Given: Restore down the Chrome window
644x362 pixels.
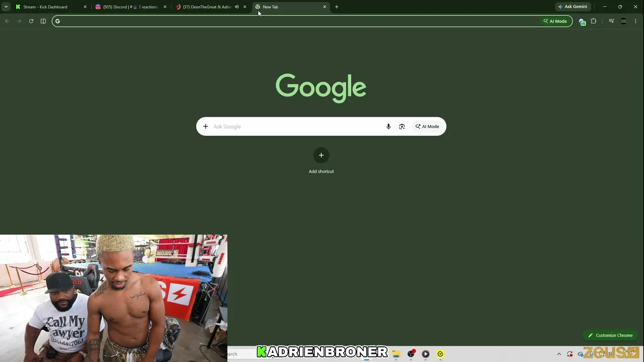Looking at the screenshot, I should 620,7.
